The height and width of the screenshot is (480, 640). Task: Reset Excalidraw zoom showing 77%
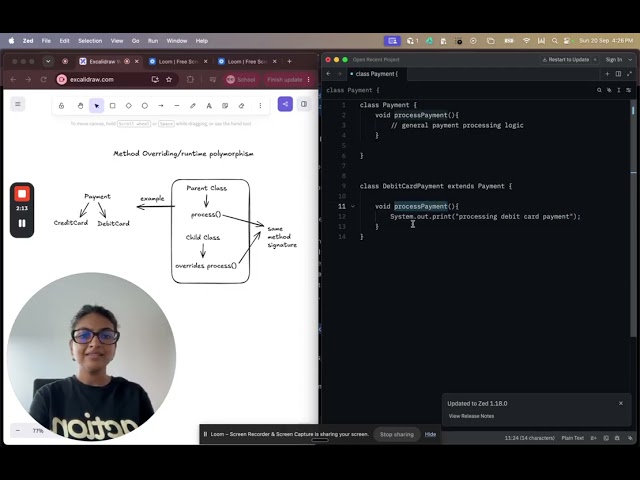coord(38,431)
